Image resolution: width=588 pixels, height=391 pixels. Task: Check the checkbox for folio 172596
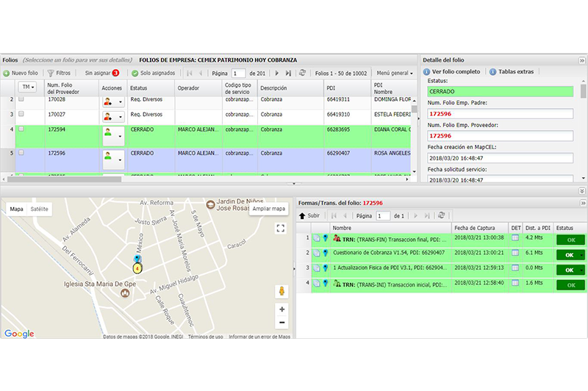coord(21,153)
